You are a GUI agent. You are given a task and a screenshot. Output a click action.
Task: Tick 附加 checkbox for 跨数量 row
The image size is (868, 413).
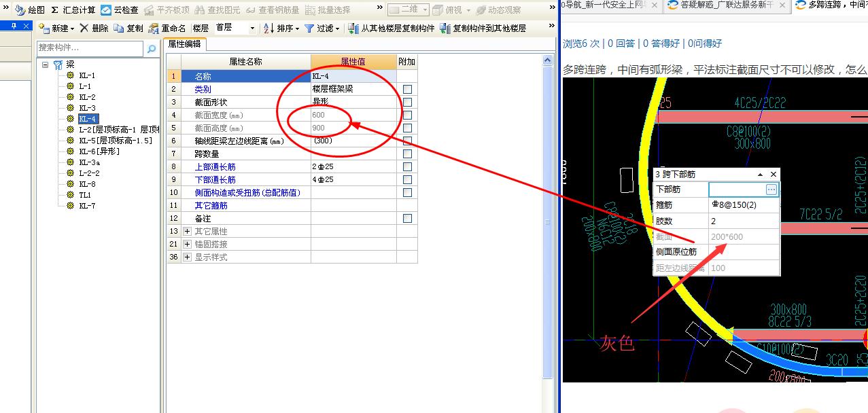pos(407,154)
